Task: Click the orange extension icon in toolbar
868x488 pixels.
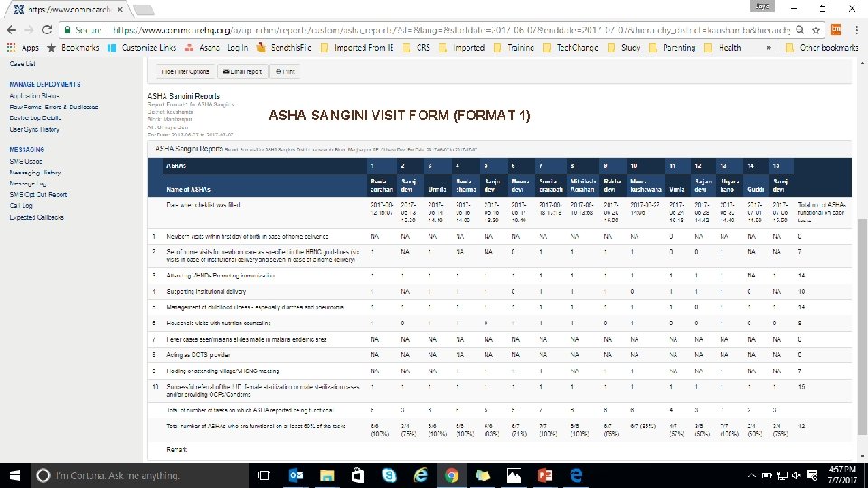Action: pos(835,30)
